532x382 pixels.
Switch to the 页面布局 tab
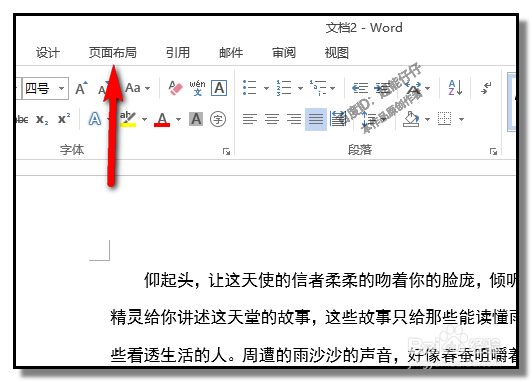pyautogui.click(x=113, y=53)
